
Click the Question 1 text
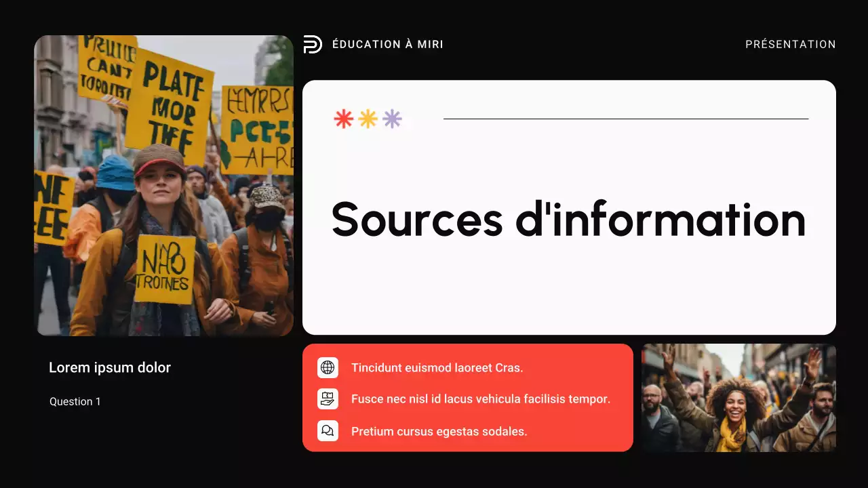[x=75, y=402]
